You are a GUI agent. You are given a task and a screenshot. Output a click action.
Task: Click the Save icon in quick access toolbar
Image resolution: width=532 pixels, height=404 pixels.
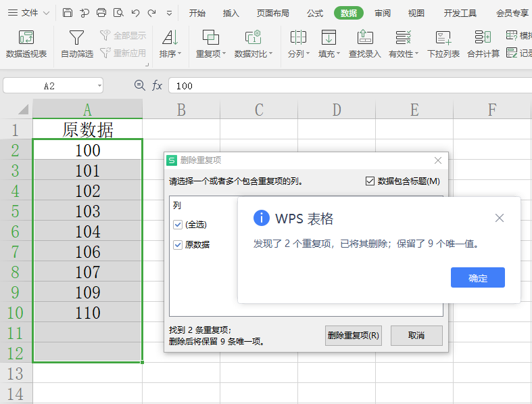click(x=67, y=13)
